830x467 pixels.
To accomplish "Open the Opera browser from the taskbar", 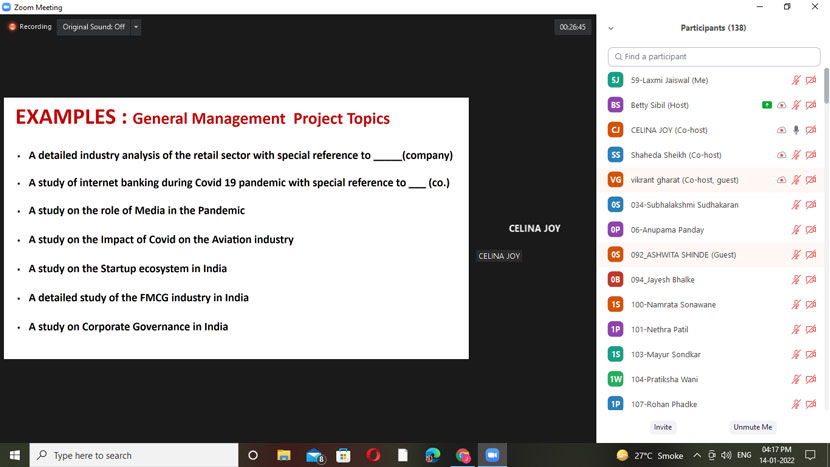I will click(x=373, y=455).
